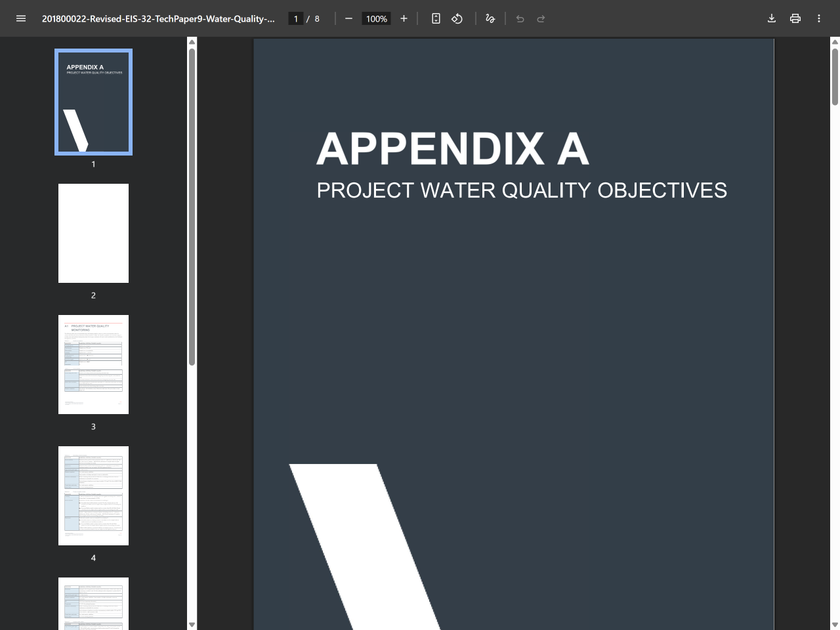Click the zoom in plus icon
This screenshot has width=840, height=630.
pos(404,18)
